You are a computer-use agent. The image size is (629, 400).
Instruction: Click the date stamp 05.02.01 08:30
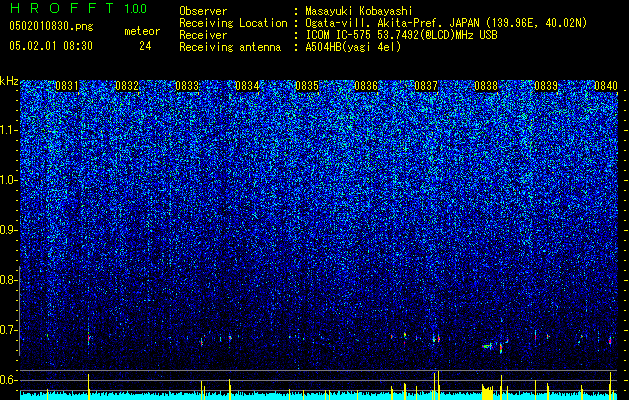point(51,46)
